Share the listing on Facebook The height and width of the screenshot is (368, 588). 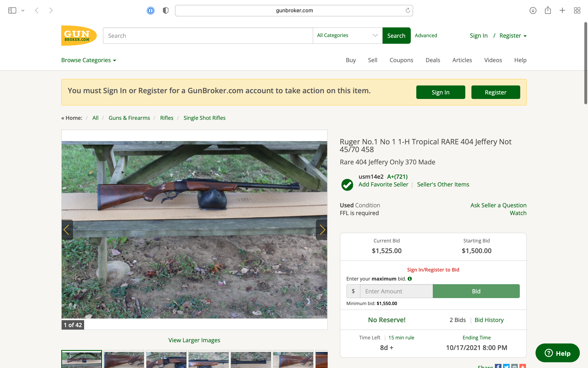pyautogui.click(x=498, y=366)
